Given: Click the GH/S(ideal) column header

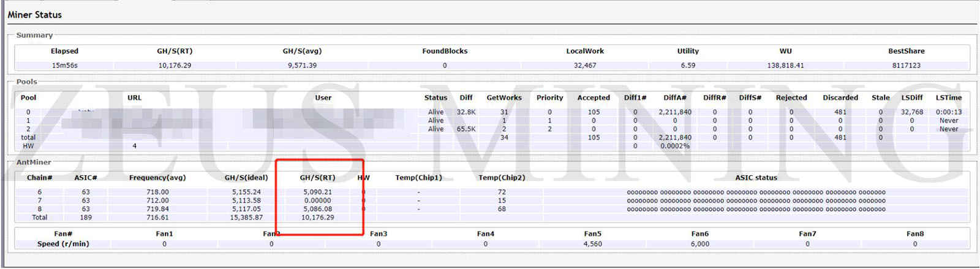Looking at the screenshot, I should (x=246, y=178).
